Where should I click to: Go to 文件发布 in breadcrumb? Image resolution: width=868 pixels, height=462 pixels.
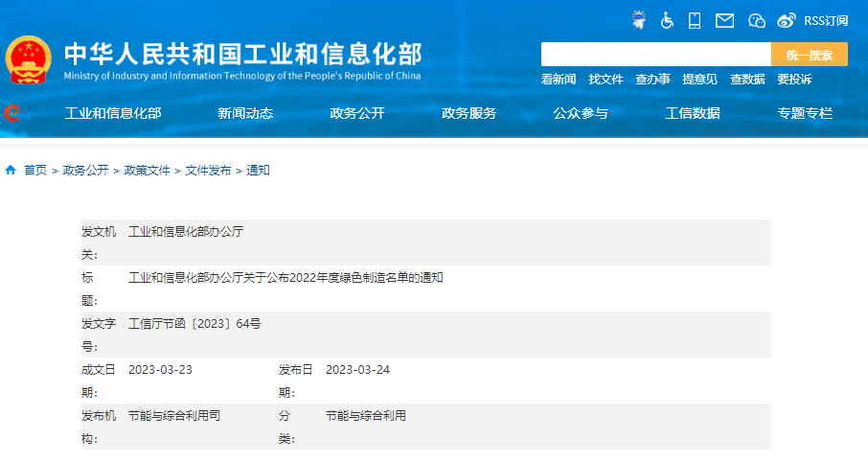pos(208,170)
